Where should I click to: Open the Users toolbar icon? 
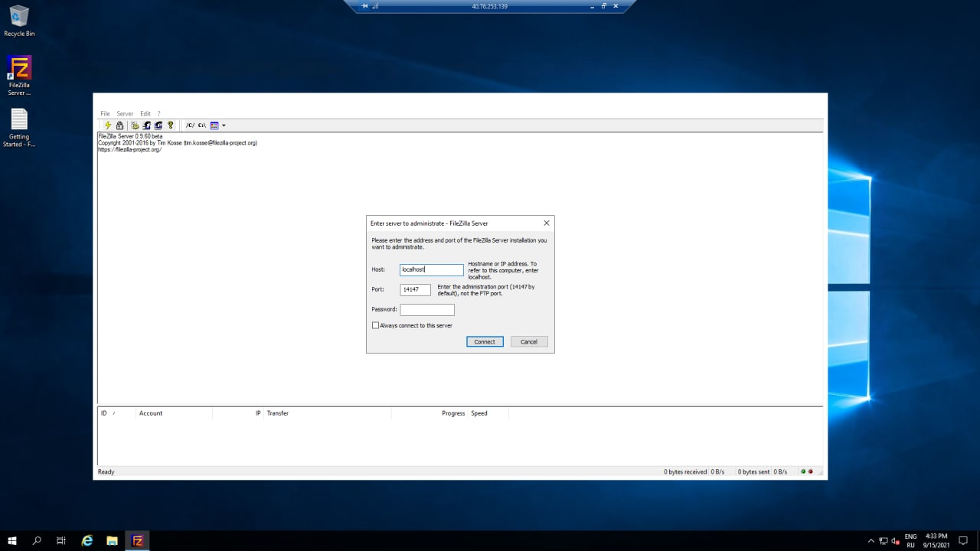point(146,126)
